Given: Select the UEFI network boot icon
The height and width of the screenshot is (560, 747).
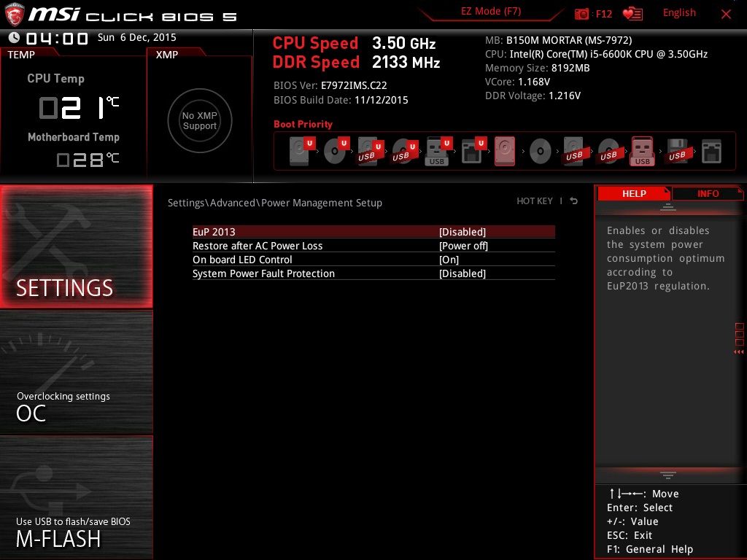Looking at the screenshot, I should pyautogui.click(x=473, y=151).
